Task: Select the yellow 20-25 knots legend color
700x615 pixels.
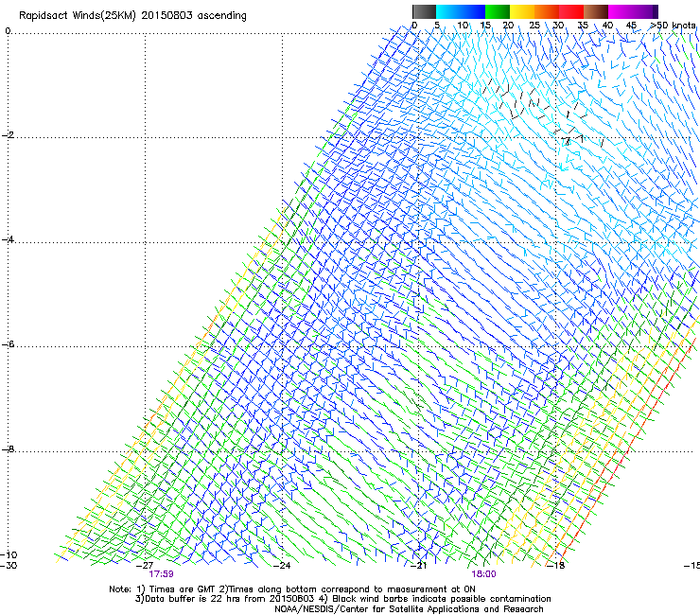Action: (x=522, y=11)
